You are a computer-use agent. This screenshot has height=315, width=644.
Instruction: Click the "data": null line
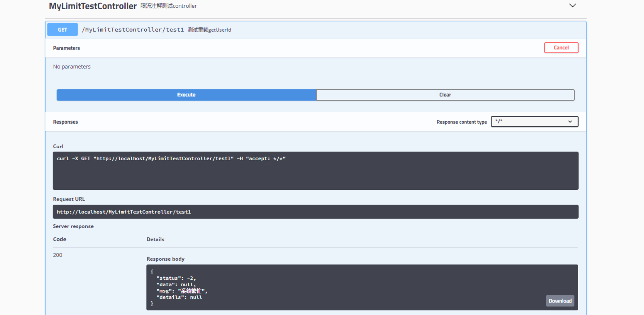pos(176,284)
